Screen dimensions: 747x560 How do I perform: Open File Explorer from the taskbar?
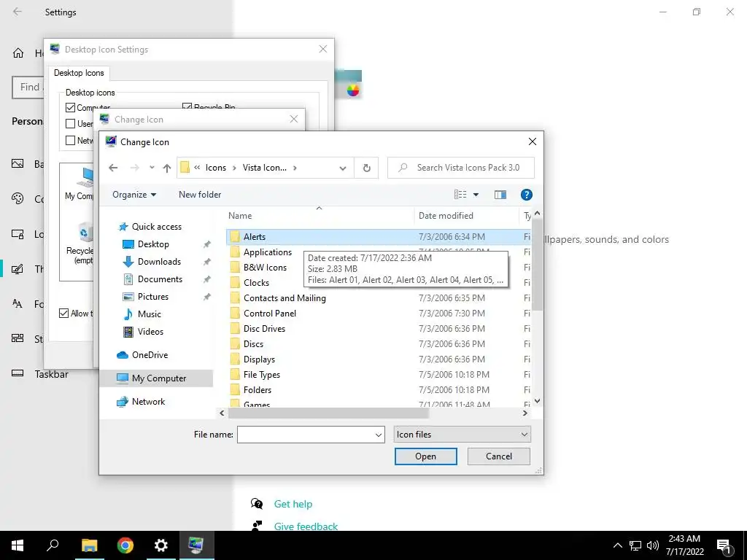tap(89, 545)
